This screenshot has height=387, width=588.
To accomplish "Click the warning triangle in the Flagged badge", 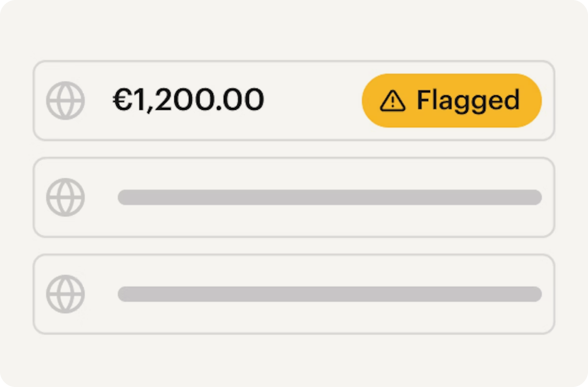I will [x=393, y=101].
